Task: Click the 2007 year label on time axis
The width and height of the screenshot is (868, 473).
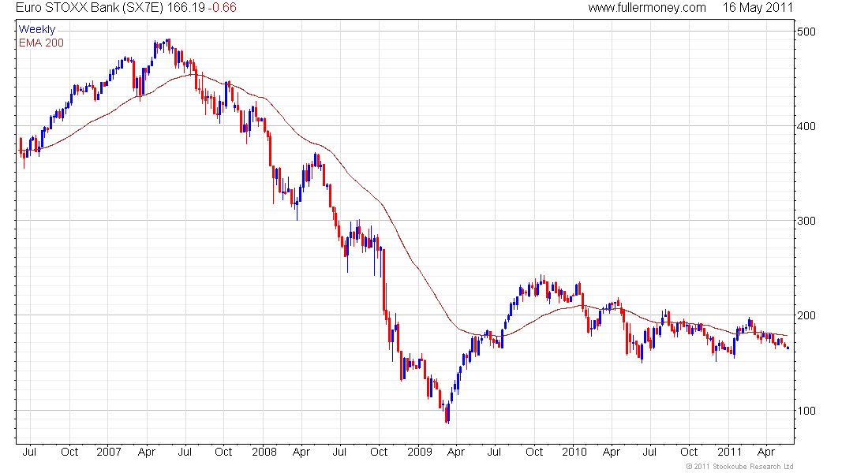Action: point(109,452)
